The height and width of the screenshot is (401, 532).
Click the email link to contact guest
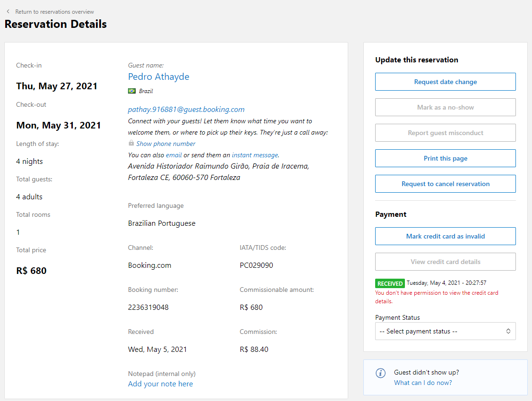pyautogui.click(x=174, y=155)
